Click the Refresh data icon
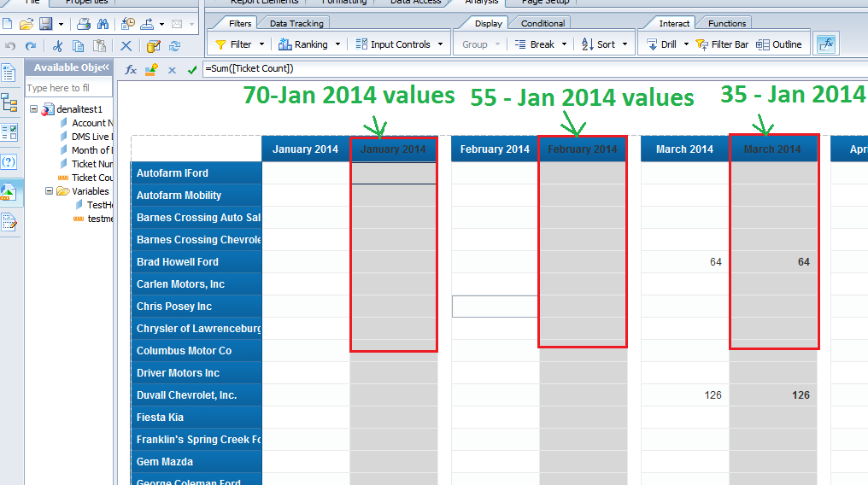Image resolution: width=868 pixels, height=485 pixels. click(174, 46)
